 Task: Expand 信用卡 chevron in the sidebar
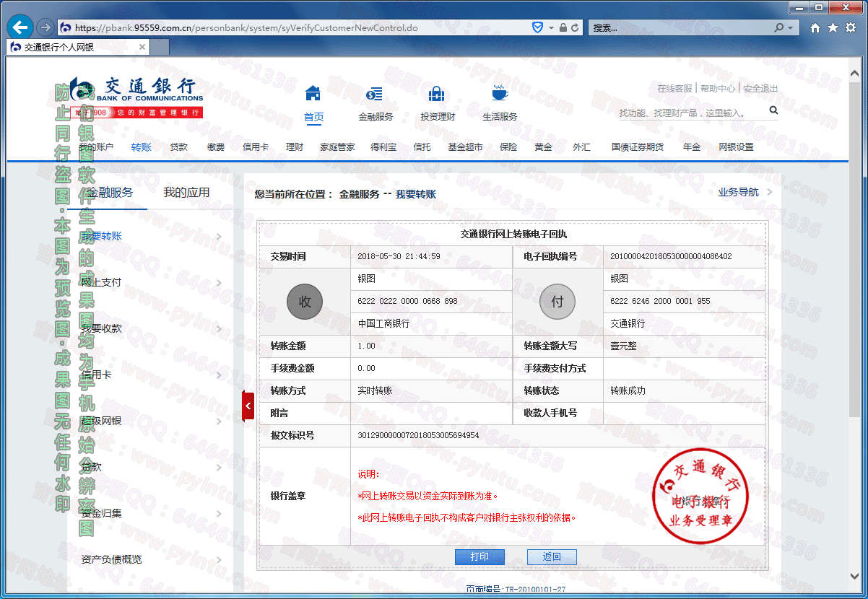[219, 375]
